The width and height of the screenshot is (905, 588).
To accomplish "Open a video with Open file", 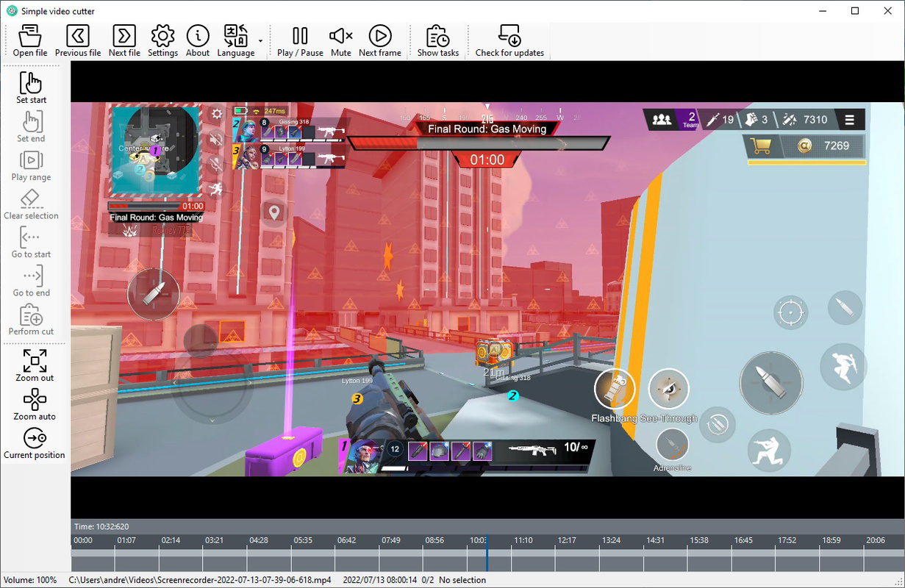I will pos(30,41).
